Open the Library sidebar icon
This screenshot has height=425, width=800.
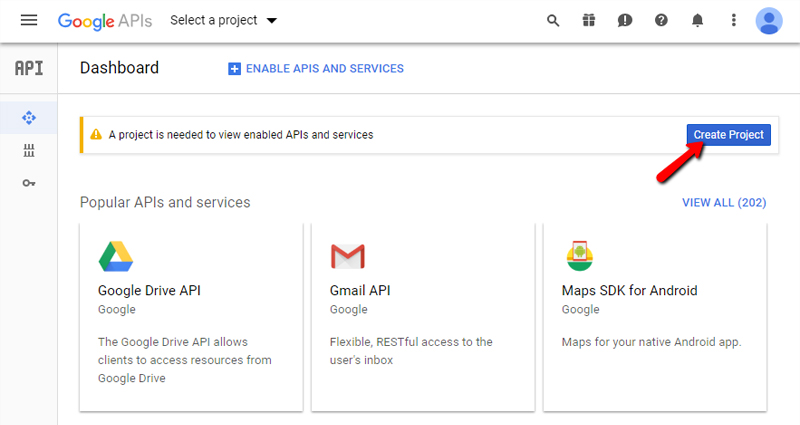pos(29,151)
